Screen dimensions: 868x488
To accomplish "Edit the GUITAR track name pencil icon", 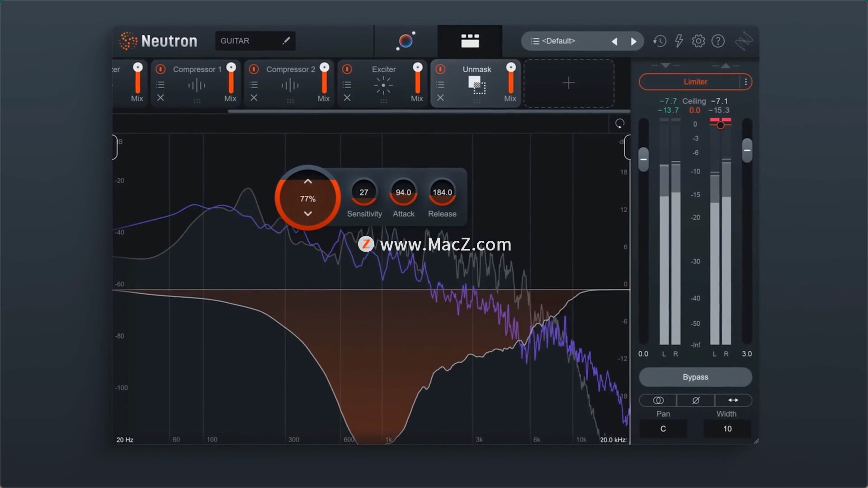I will pyautogui.click(x=286, y=41).
